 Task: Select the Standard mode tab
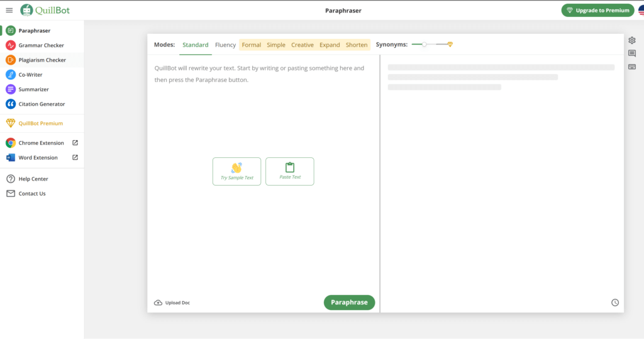pyautogui.click(x=196, y=45)
